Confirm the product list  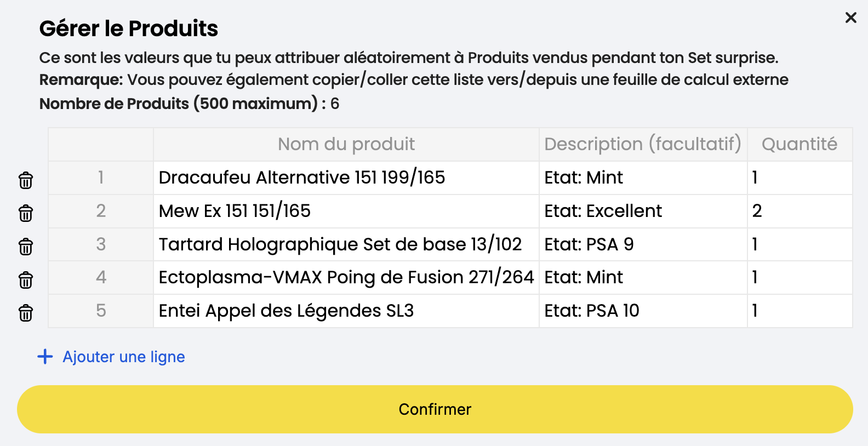pyautogui.click(x=435, y=409)
